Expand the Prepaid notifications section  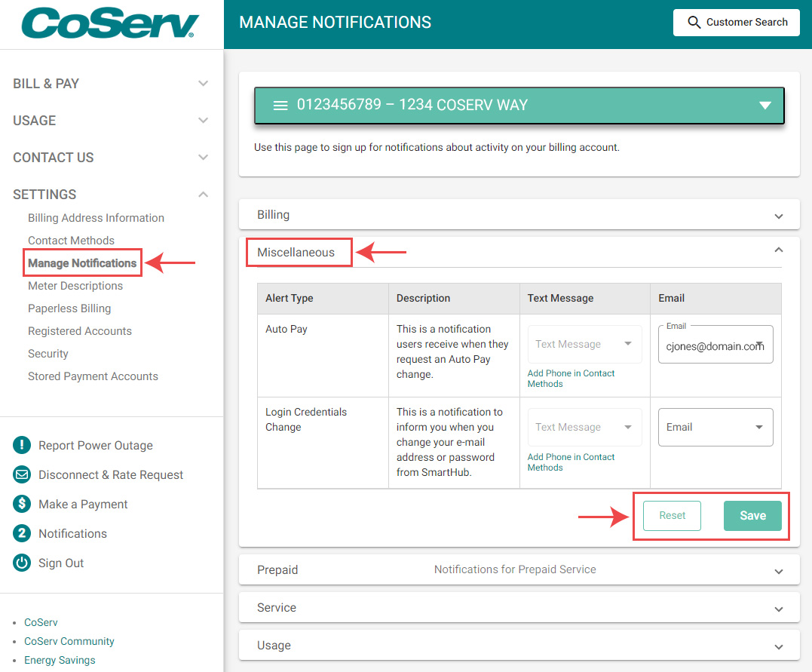click(519, 570)
